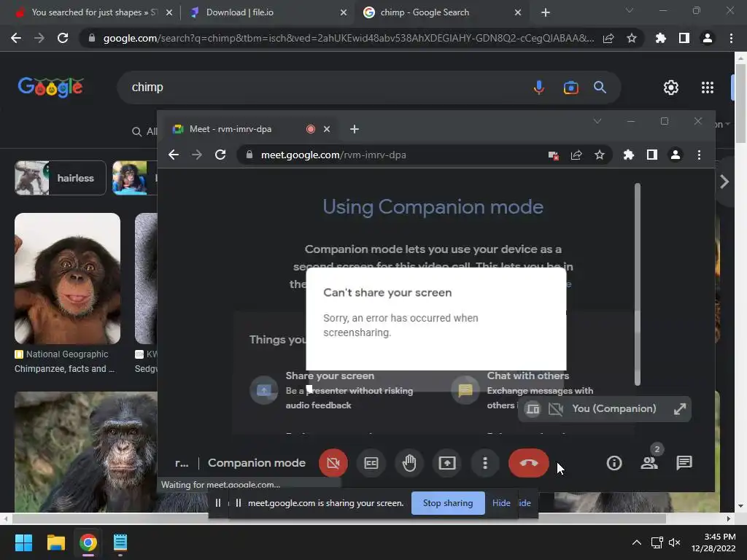Open more options in Meet toolbar

pos(485,463)
